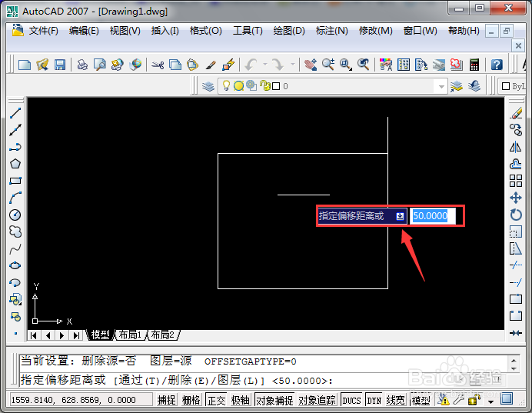Select the Insert Block tool
The image size is (532, 413).
[x=15, y=300]
